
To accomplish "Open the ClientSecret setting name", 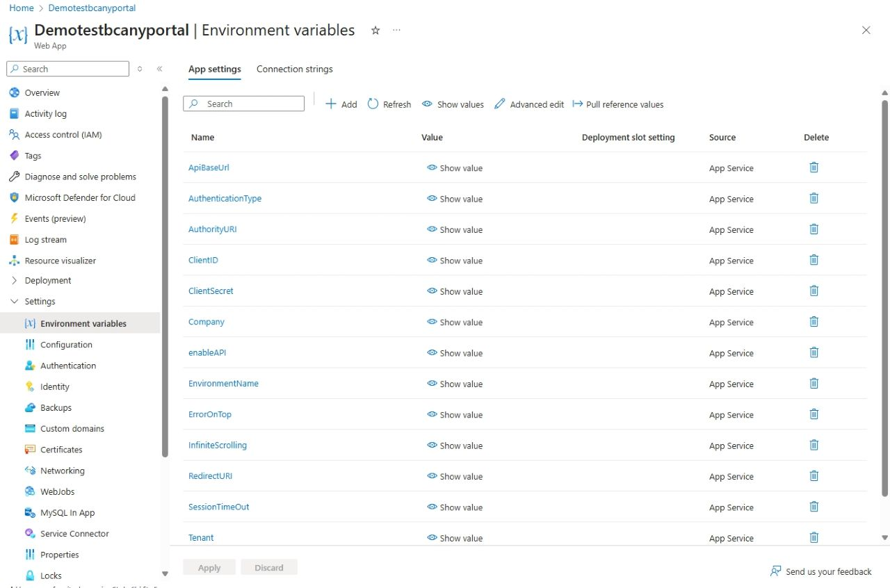I will coord(211,291).
